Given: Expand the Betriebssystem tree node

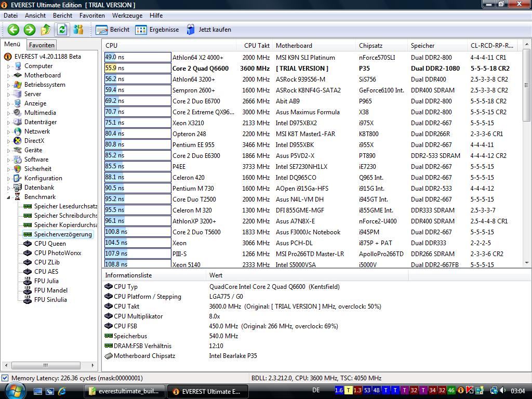Looking at the screenshot, I should click(x=8, y=85).
